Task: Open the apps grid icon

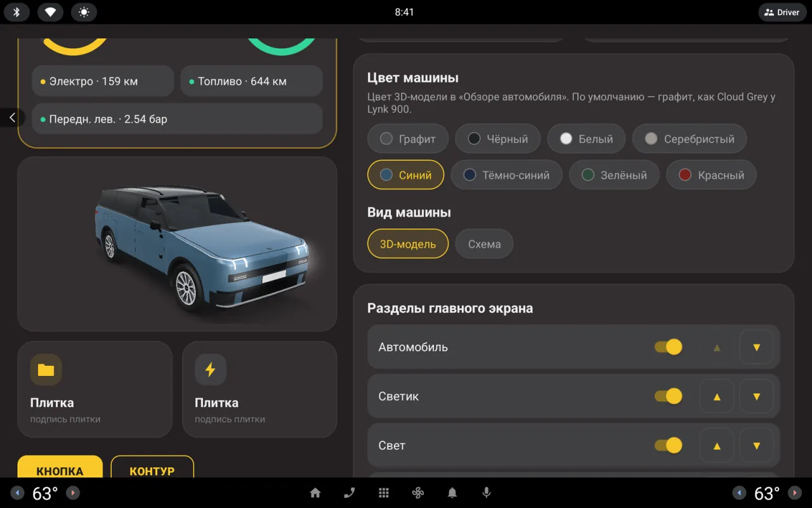Action: click(384, 493)
